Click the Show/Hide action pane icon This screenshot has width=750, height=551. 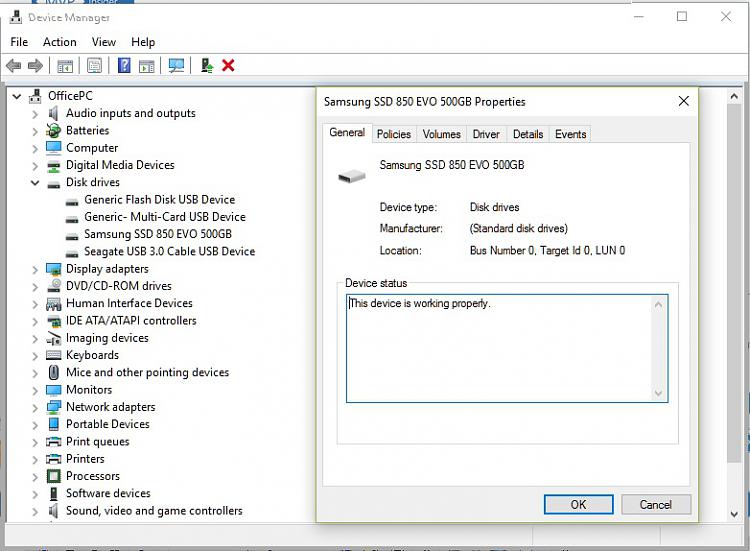coord(146,66)
